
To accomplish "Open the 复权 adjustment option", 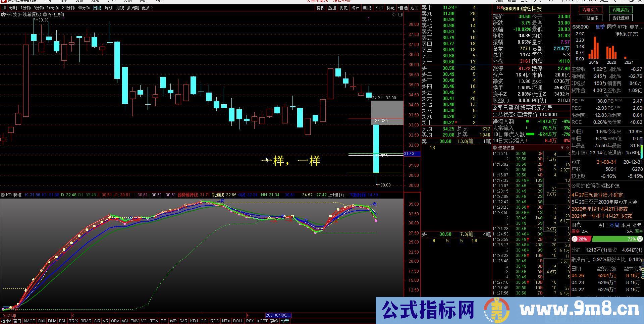I will pos(321,8).
